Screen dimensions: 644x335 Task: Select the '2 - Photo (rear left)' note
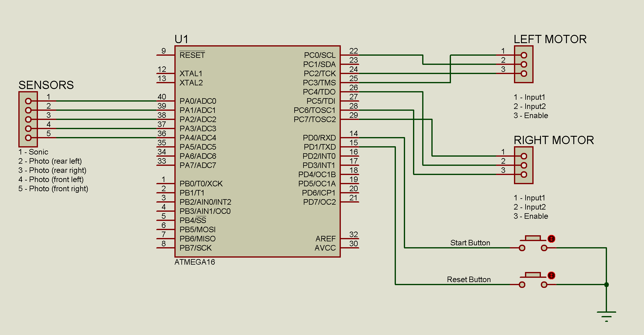(x=50, y=161)
